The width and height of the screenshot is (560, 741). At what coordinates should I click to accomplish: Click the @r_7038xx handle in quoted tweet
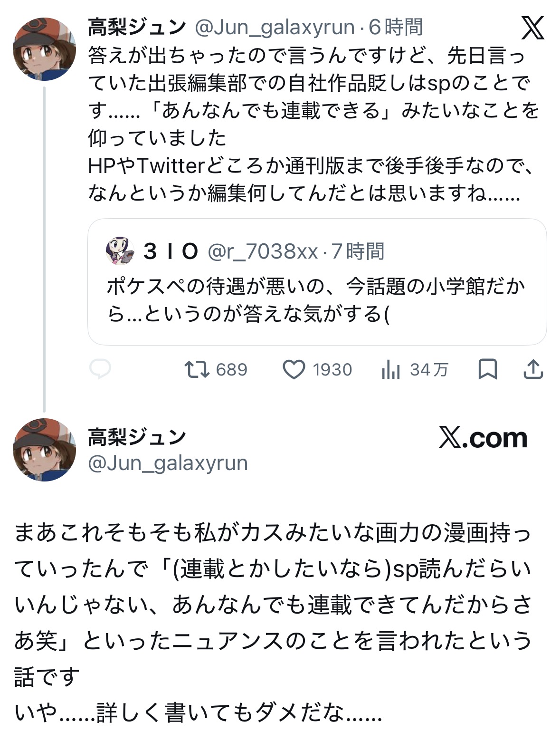(x=263, y=251)
